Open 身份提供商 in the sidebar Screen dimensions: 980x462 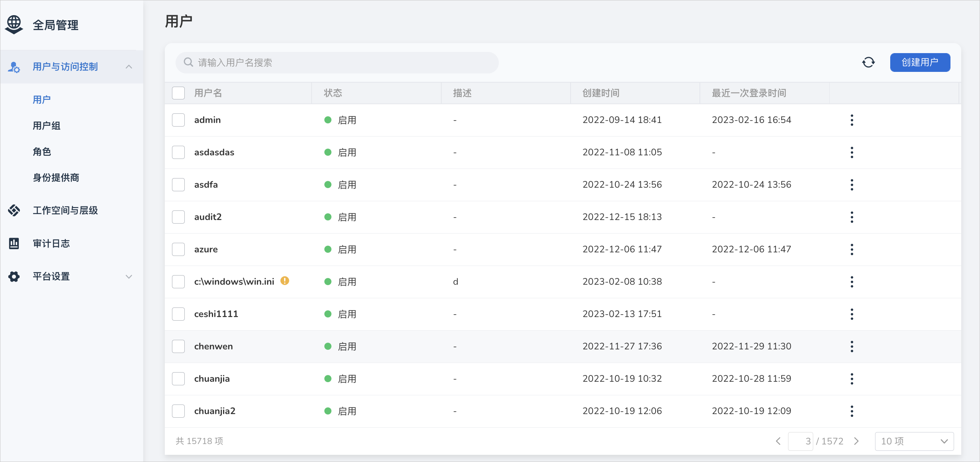(56, 178)
